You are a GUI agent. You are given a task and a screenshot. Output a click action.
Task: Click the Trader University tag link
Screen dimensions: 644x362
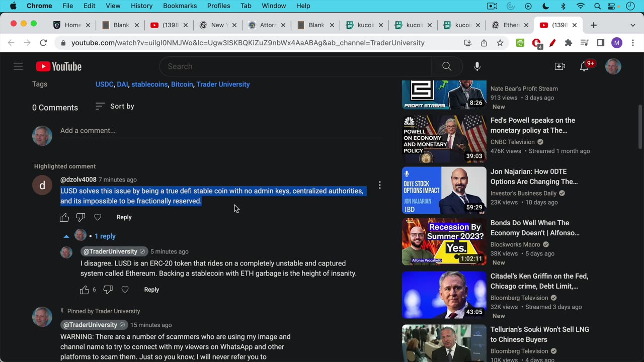pos(223,84)
